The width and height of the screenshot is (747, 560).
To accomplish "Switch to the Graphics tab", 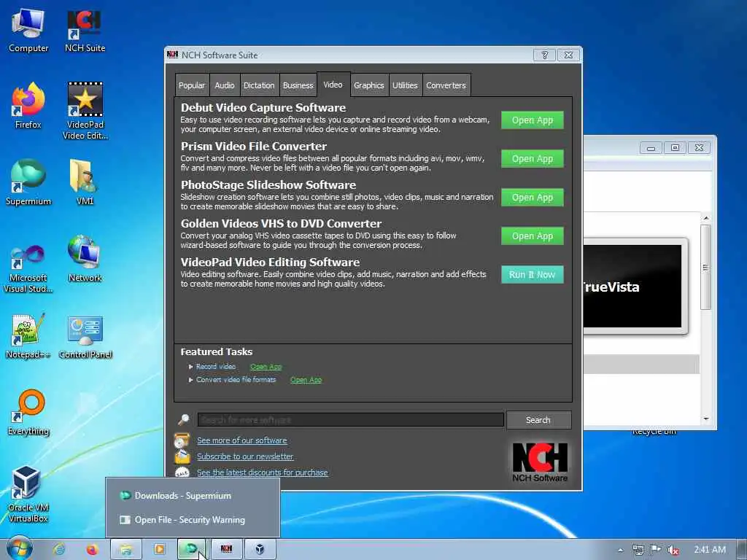I will click(x=368, y=85).
